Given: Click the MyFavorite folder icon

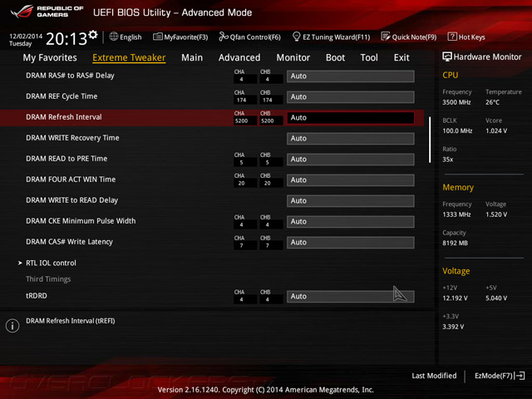Looking at the screenshot, I should (157, 37).
